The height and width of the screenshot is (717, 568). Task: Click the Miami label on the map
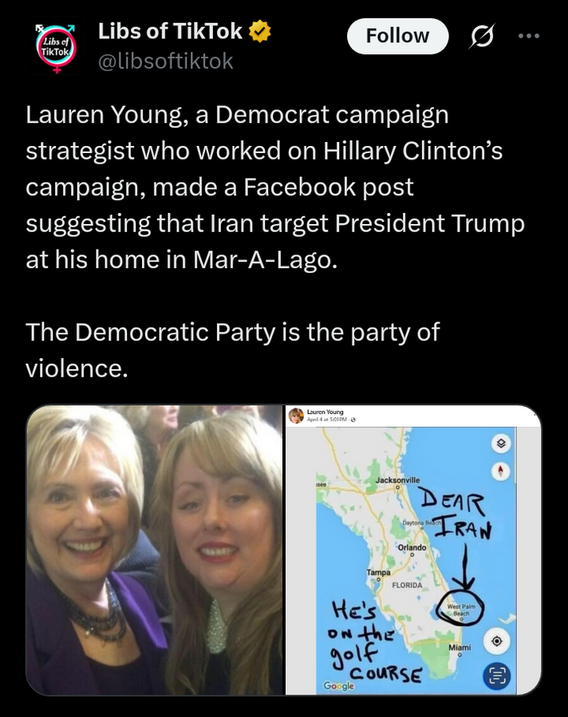[x=459, y=647]
